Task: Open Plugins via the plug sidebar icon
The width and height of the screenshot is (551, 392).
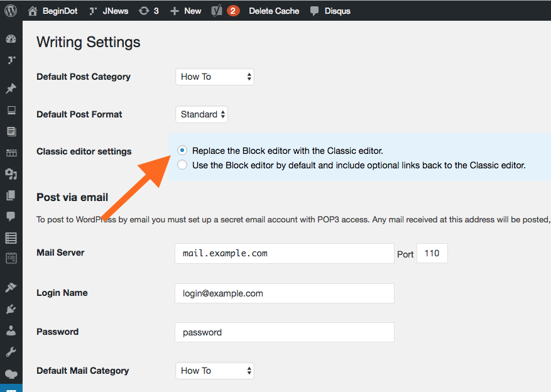Action: pyautogui.click(x=11, y=308)
